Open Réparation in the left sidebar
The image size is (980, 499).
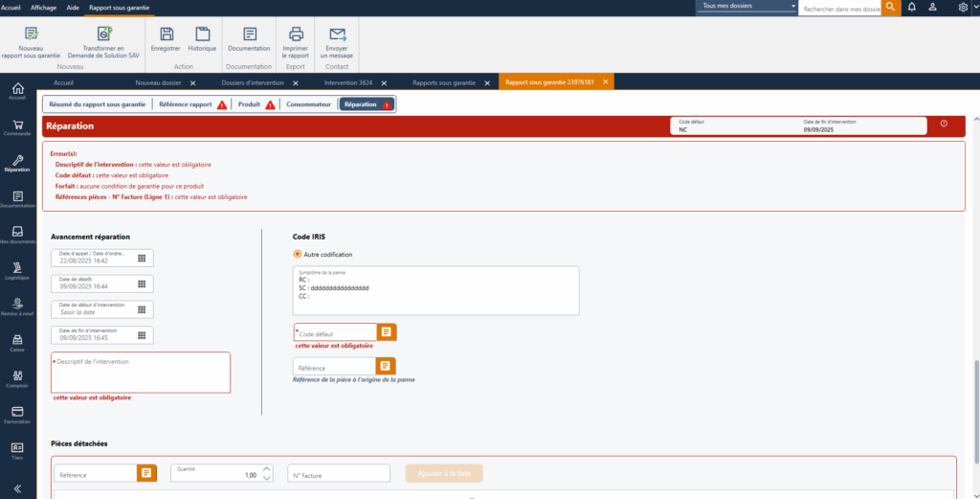[x=17, y=162]
